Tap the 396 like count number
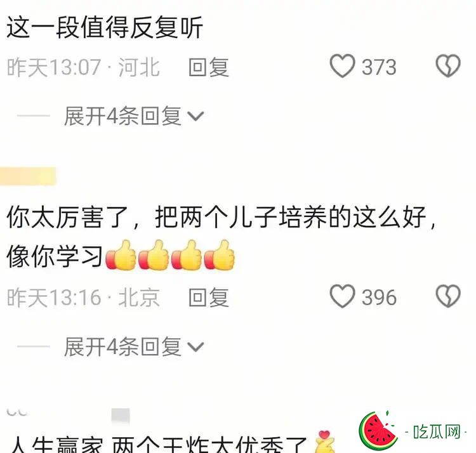The width and height of the screenshot is (476, 453). pos(379,298)
